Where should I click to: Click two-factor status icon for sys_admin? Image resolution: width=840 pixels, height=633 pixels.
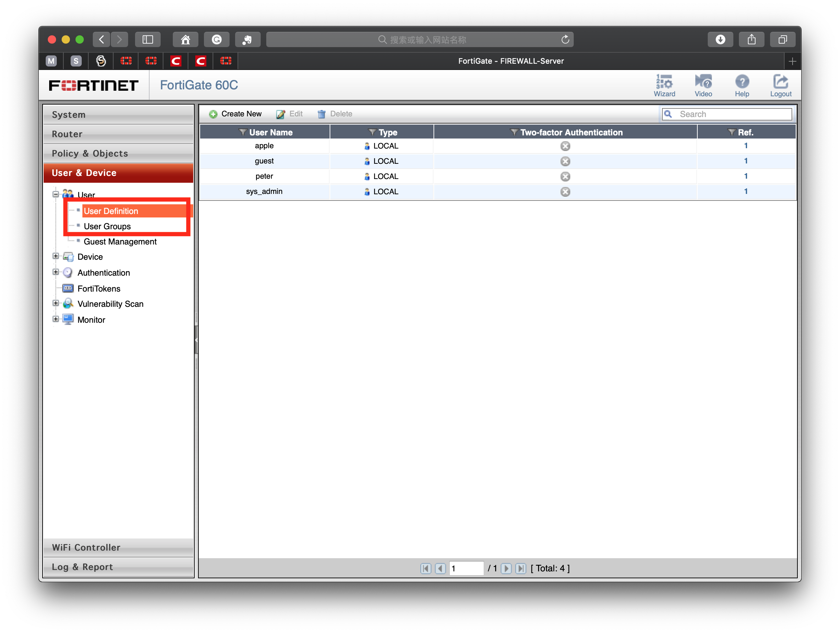pos(565,191)
